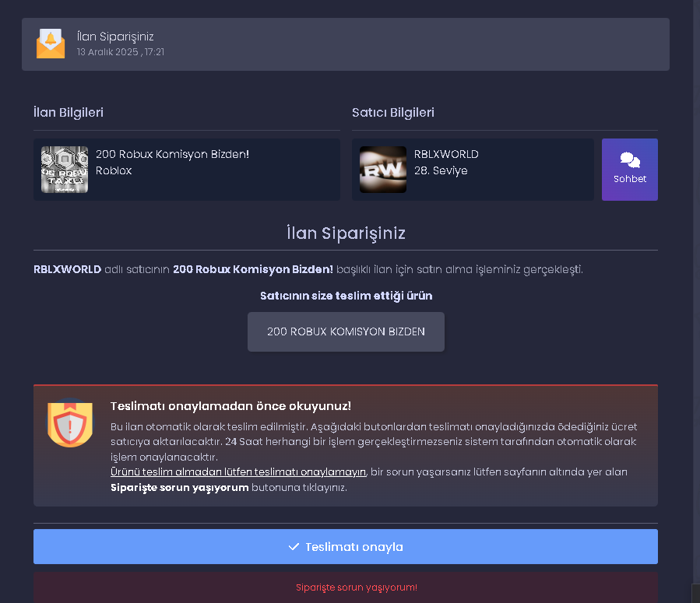
Task: Click the RBLXWORLD seller name
Action: [446, 154]
